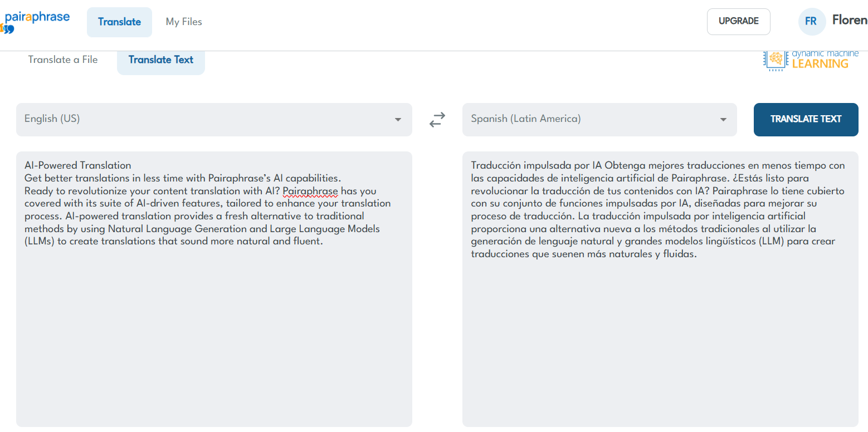The height and width of the screenshot is (432, 868).
Task: Click inside the Spanish translation output box
Action: (660, 289)
